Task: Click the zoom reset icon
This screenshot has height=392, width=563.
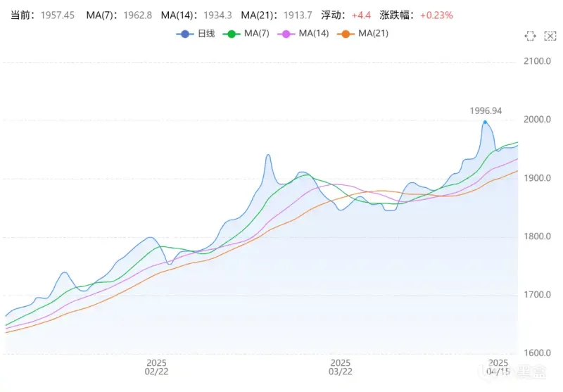Action: 549,35
